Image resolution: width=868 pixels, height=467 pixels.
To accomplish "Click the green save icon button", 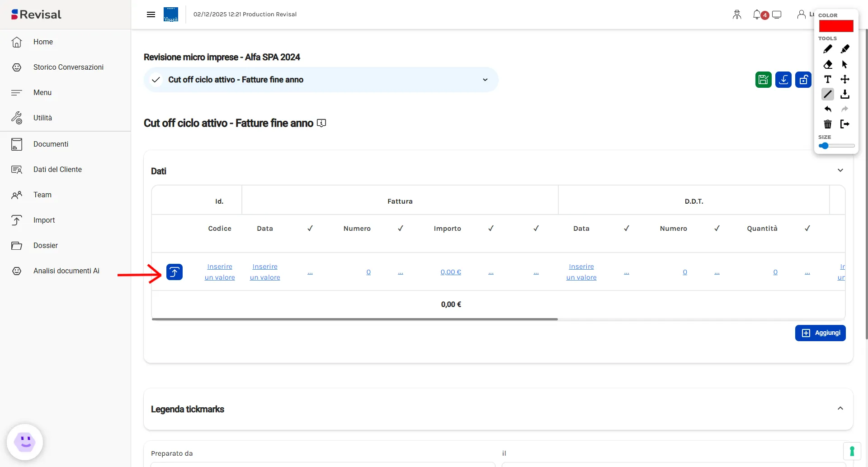I will pos(763,80).
